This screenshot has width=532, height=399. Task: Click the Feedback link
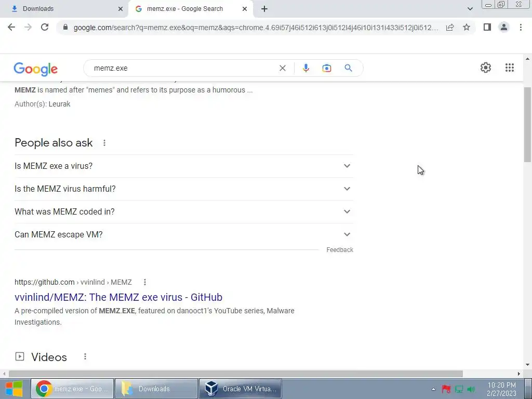(340, 250)
